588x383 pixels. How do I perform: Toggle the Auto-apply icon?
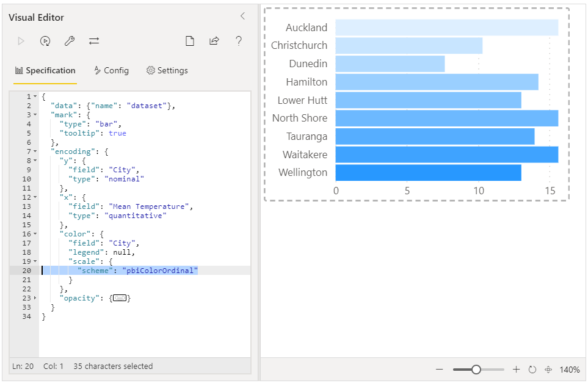pyautogui.click(x=45, y=41)
